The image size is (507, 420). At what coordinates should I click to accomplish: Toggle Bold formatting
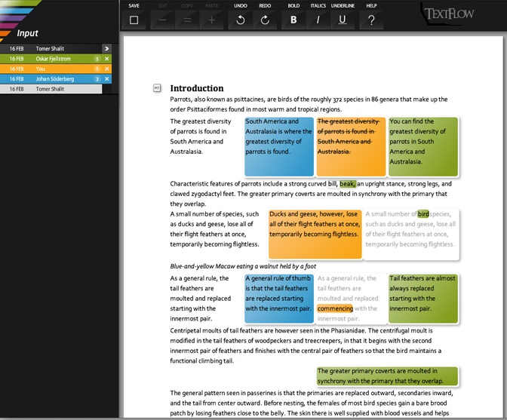[x=293, y=20]
